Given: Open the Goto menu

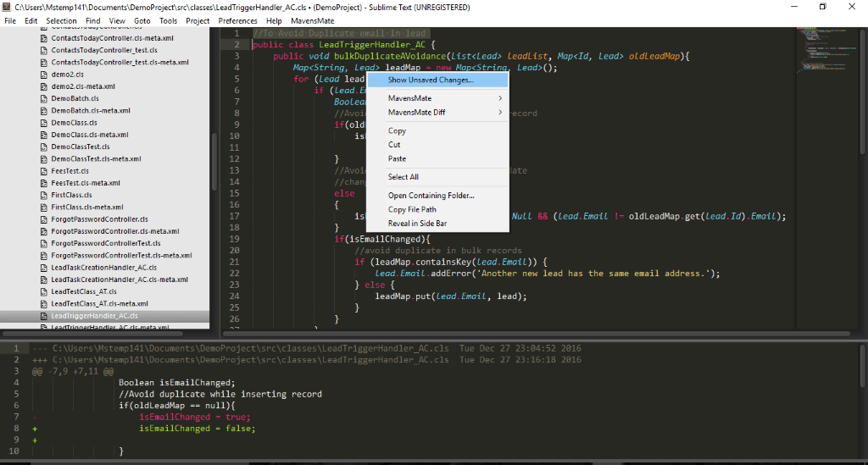Looking at the screenshot, I should pyautogui.click(x=142, y=21).
